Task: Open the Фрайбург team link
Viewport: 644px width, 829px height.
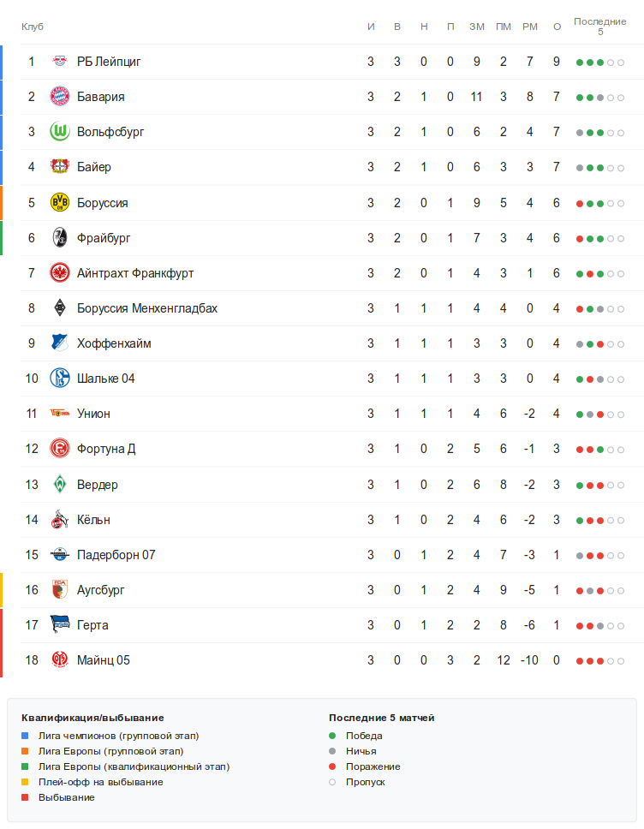Action: [x=104, y=238]
